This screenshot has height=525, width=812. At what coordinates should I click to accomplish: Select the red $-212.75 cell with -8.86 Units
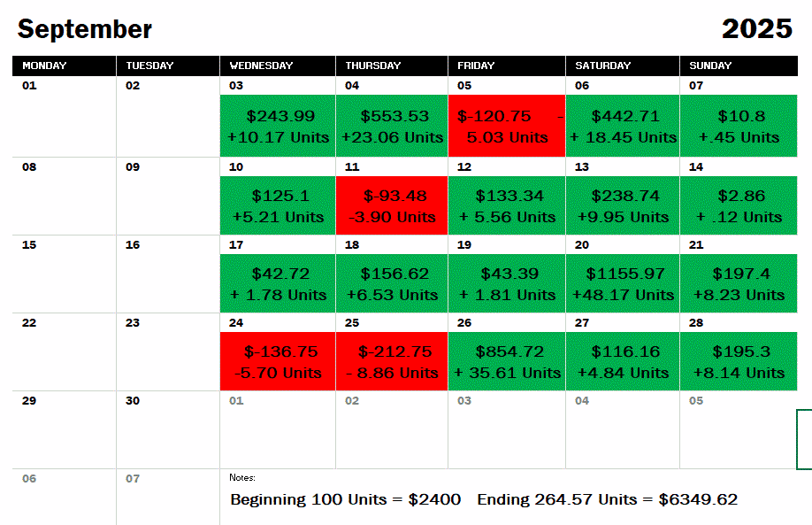tap(392, 361)
